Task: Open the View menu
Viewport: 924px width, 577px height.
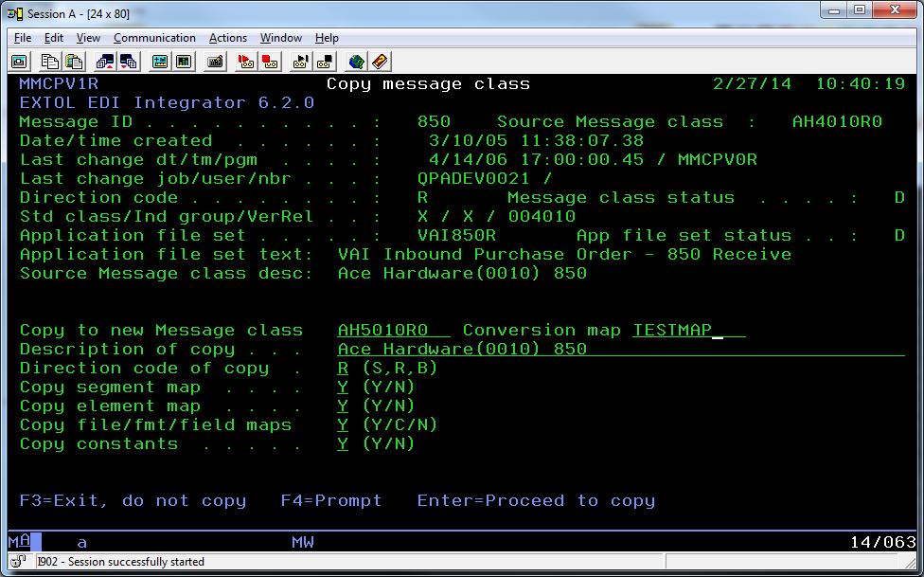Action: coord(88,38)
